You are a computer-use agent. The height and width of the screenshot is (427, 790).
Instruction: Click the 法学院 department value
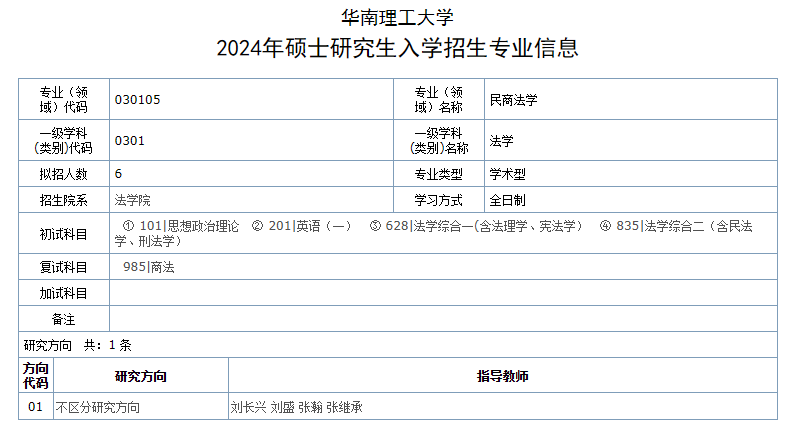click(132, 200)
